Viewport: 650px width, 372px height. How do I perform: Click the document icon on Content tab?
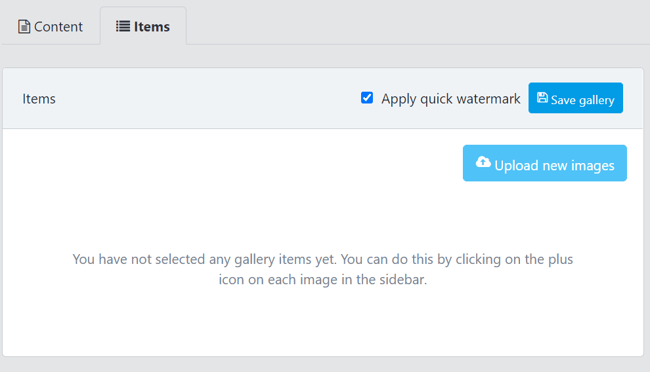[x=24, y=27]
